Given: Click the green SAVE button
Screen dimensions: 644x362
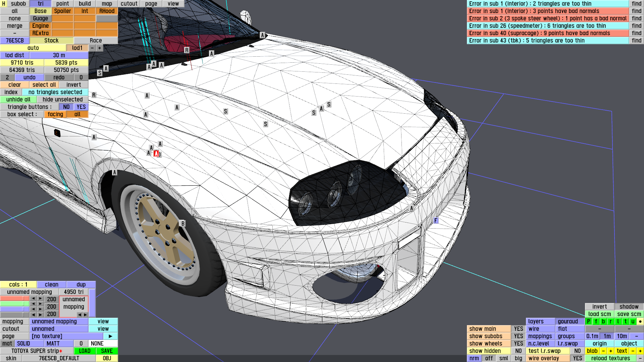Looking at the screenshot, I should click(x=107, y=351).
